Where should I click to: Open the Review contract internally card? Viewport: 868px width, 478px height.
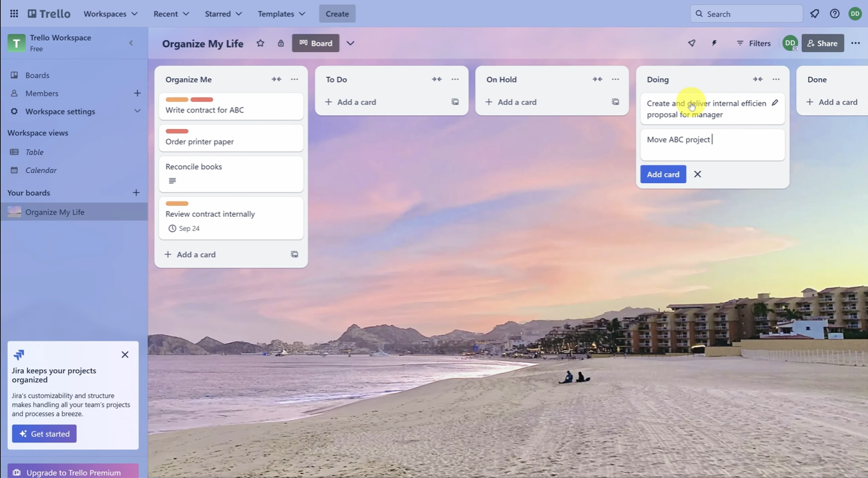coord(231,218)
